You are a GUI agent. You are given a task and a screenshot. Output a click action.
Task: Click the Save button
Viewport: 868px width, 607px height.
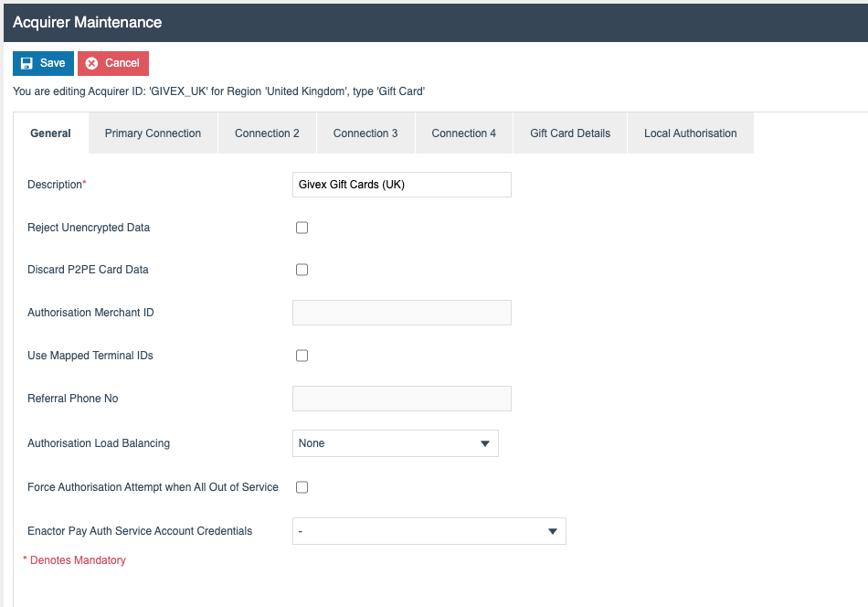click(x=43, y=63)
